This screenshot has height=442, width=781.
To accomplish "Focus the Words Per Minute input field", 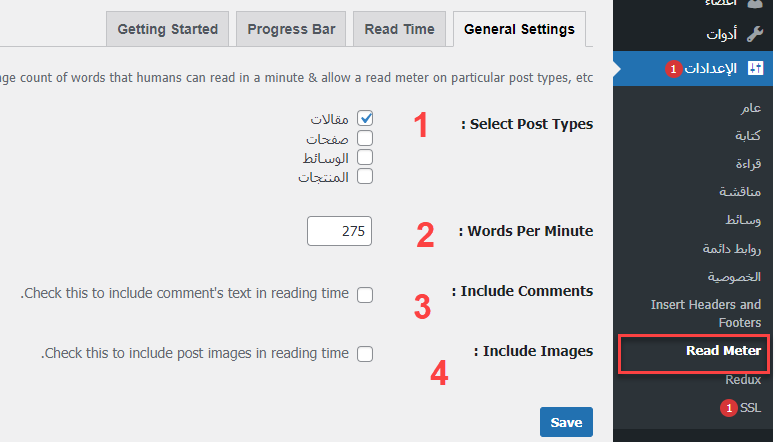I will pos(339,230).
